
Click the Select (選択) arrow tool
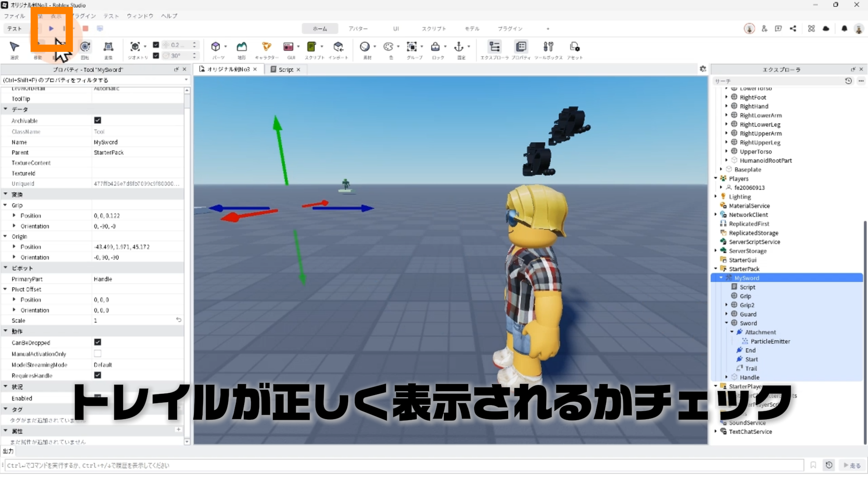14,47
